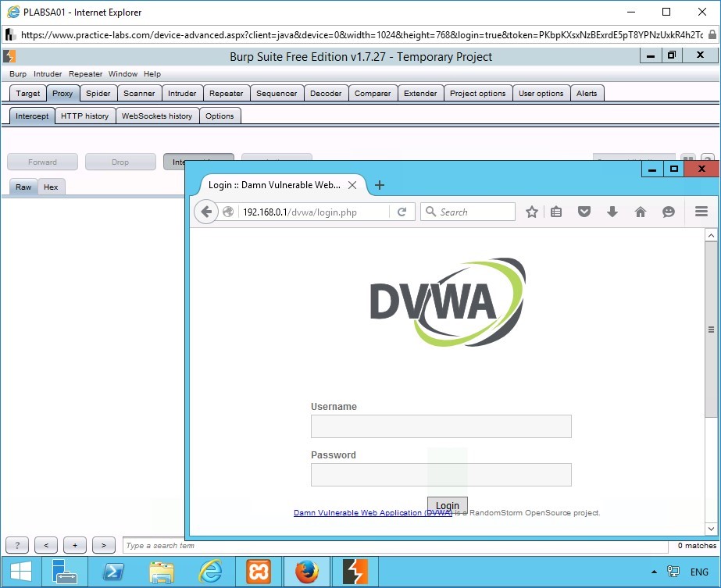Click the Login button
This screenshot has height=588, width=721.
pos(448,505)
